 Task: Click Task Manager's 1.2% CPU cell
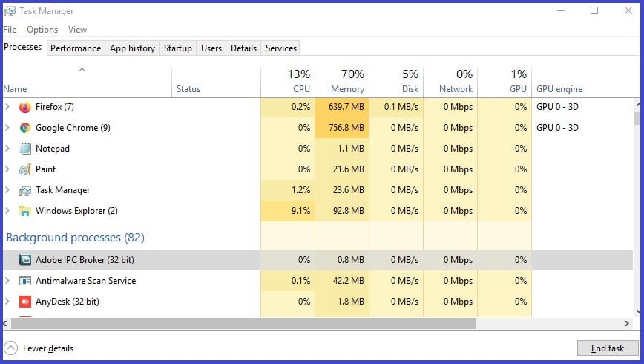[x=288, y=190]
